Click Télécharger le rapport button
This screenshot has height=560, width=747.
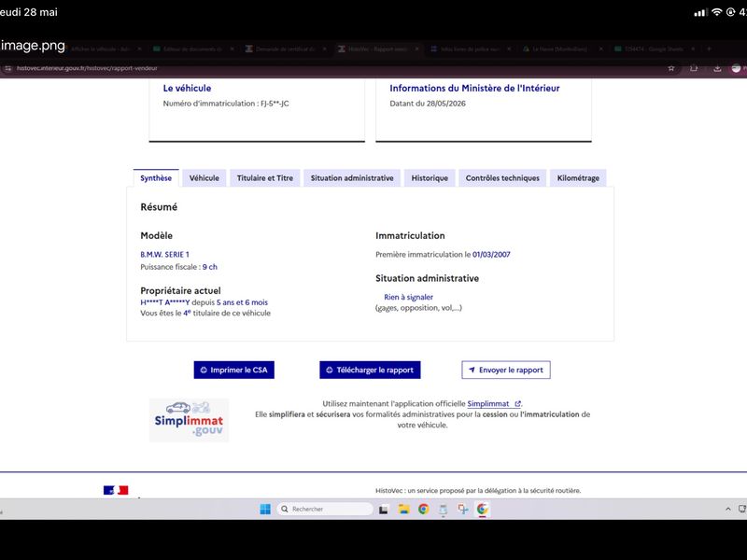(x=370, y=370)
